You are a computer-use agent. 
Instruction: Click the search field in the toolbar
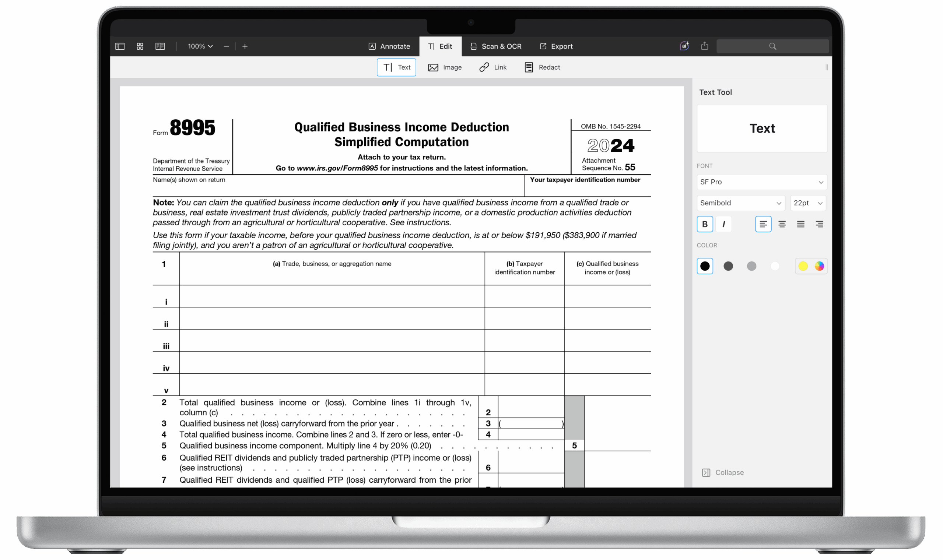tap(772, 46)
